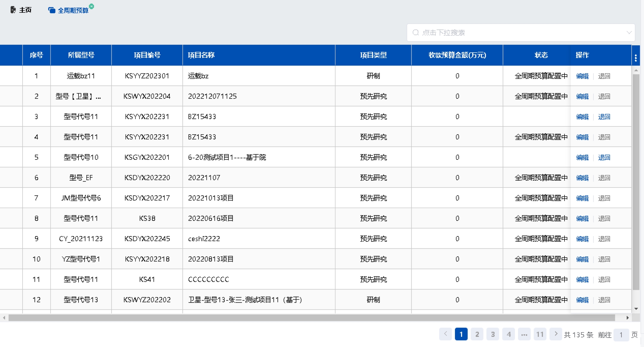Viewport: 644px width, 347px height.
Task: Click the vertical scrollbar down arrow
Action: tap(636, 309)
